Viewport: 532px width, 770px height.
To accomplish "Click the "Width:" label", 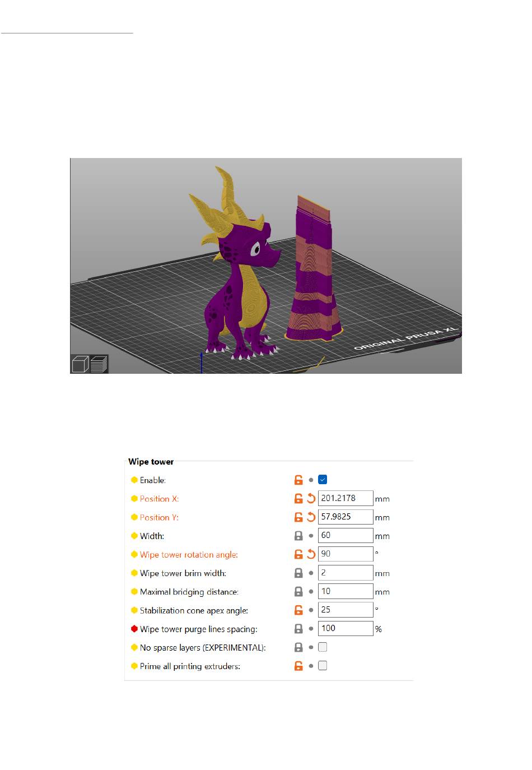I will 152,536.
